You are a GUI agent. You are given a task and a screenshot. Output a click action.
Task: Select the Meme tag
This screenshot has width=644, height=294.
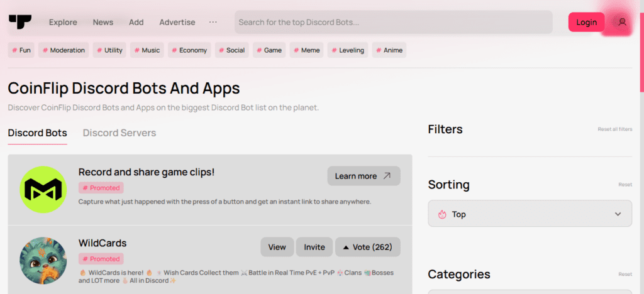point(306,50)
